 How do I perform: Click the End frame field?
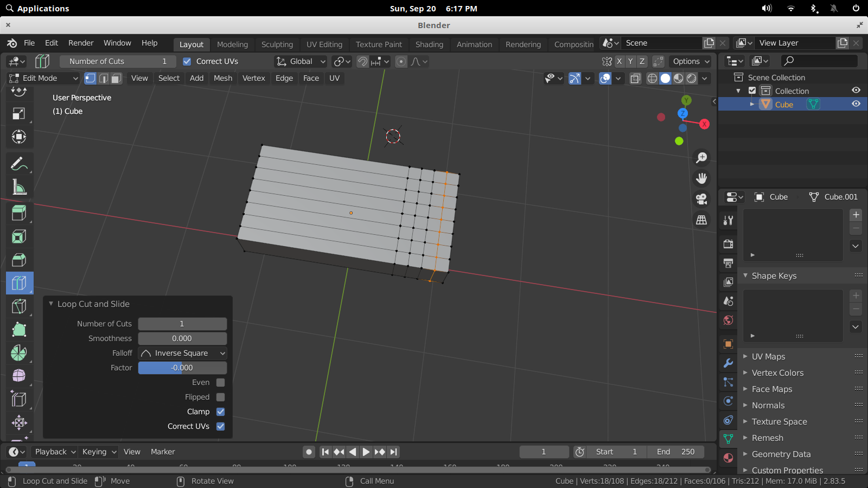coord(676,452)
